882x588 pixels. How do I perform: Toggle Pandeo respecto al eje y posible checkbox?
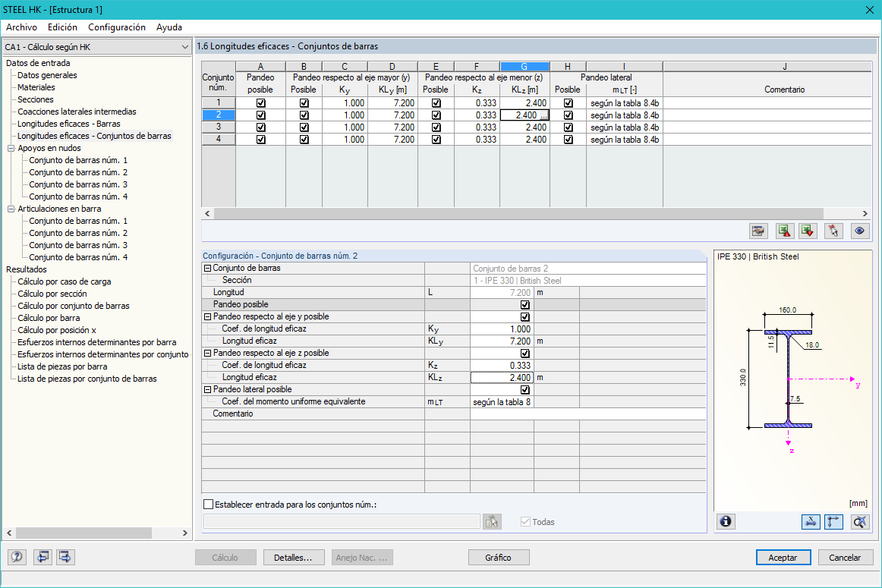(x=524, y=317)
